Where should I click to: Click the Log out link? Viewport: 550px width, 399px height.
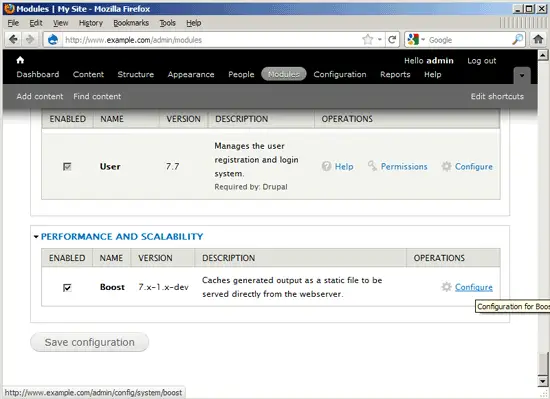pos(482,61)
